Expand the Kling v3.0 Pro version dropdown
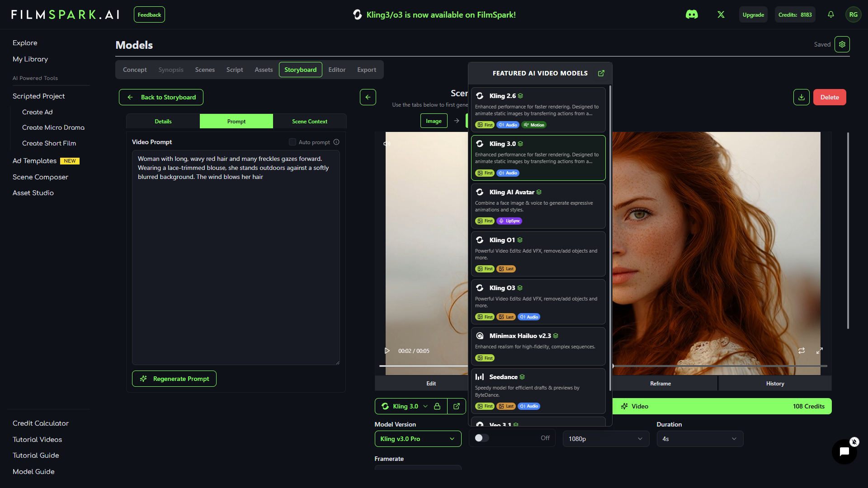Image resolution: width=868 pixels, height=488 pixels. click(418, 439)
